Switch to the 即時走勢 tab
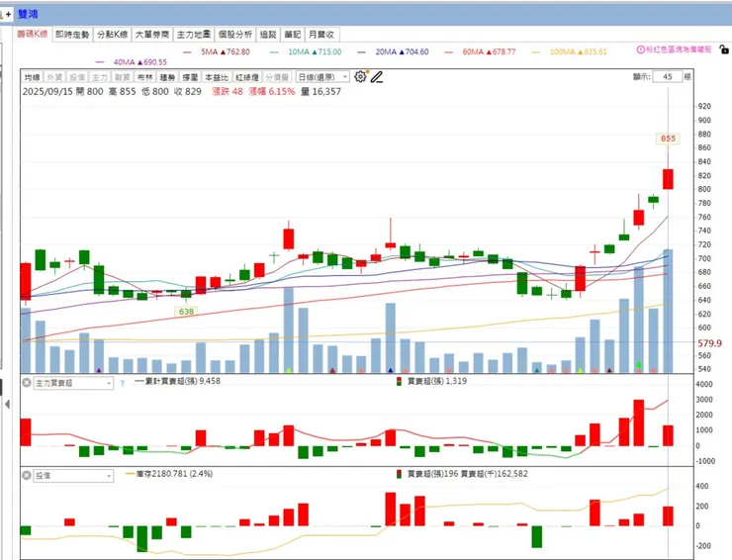The image size is (732, 560). (x=72, y=34)
